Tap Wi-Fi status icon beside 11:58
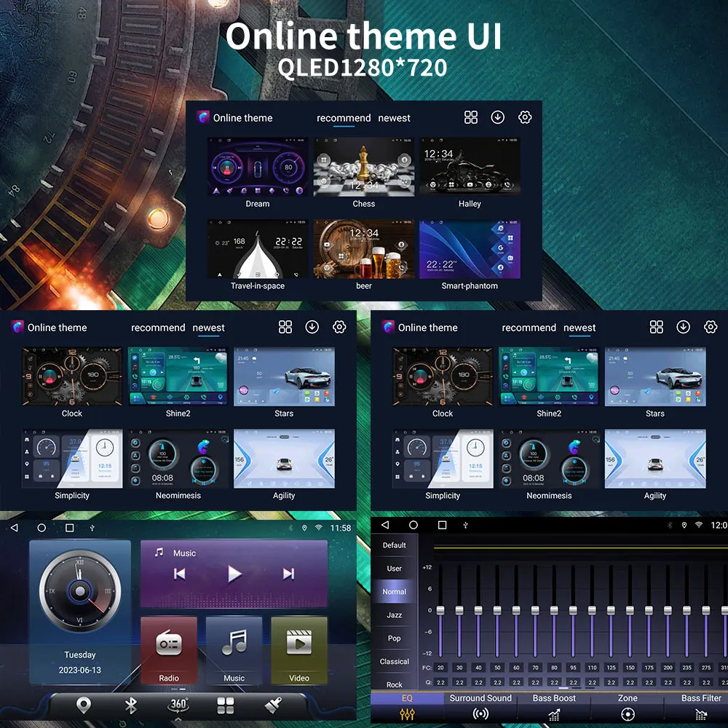728x728 pixels. tap(319, 528)
